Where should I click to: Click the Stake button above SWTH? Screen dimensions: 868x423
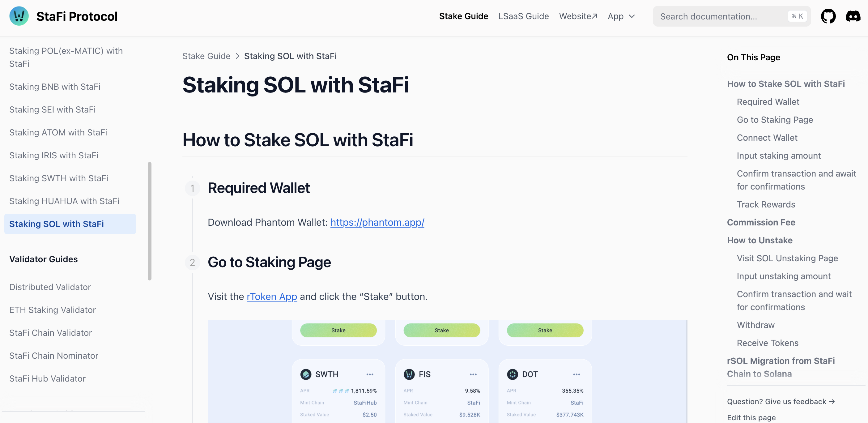pyautogui.click(x=338, y=330)
